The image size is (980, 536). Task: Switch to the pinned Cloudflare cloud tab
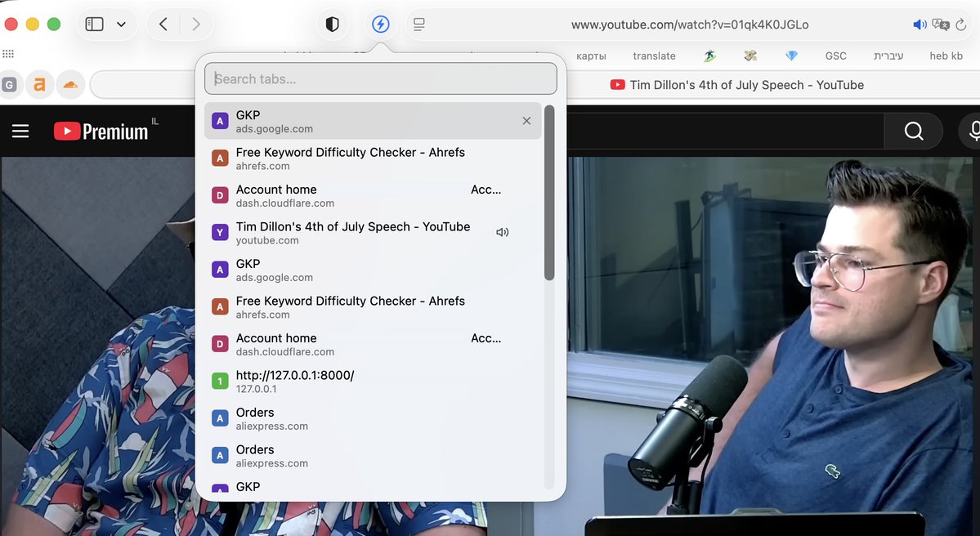pos(70,85)
